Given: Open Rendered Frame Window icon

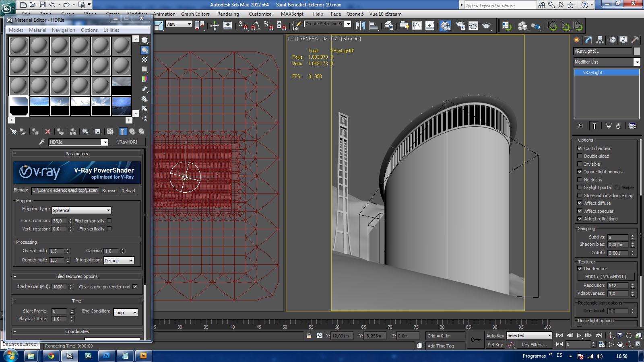Looking at the screenshot, I should [473, 26].
